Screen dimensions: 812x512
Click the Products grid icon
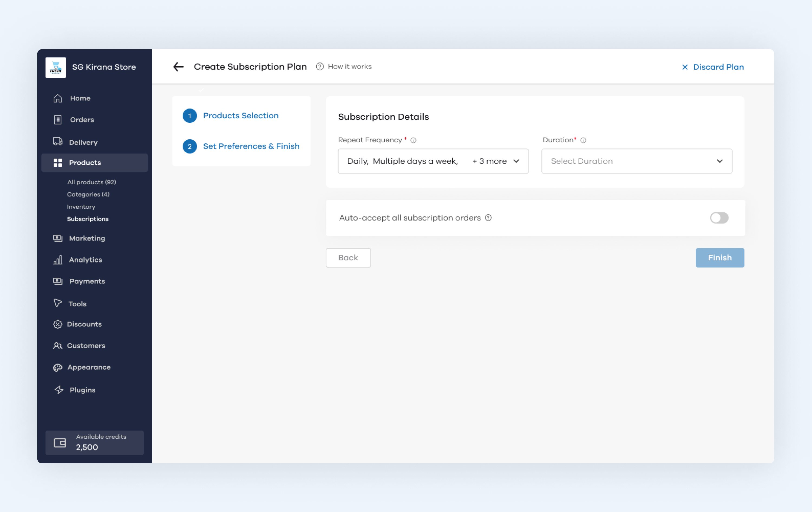58,163
